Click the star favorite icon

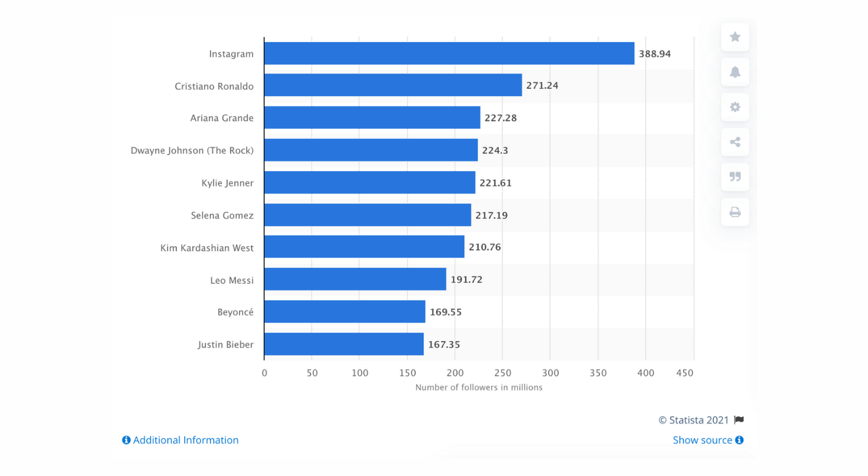(x=735, y=37)
